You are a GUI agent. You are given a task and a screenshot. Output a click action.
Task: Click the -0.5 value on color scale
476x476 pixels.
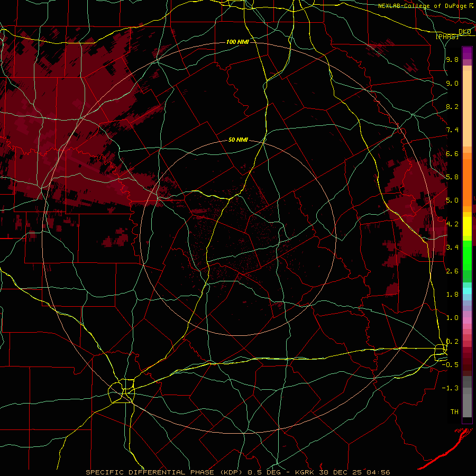[450, 365]
